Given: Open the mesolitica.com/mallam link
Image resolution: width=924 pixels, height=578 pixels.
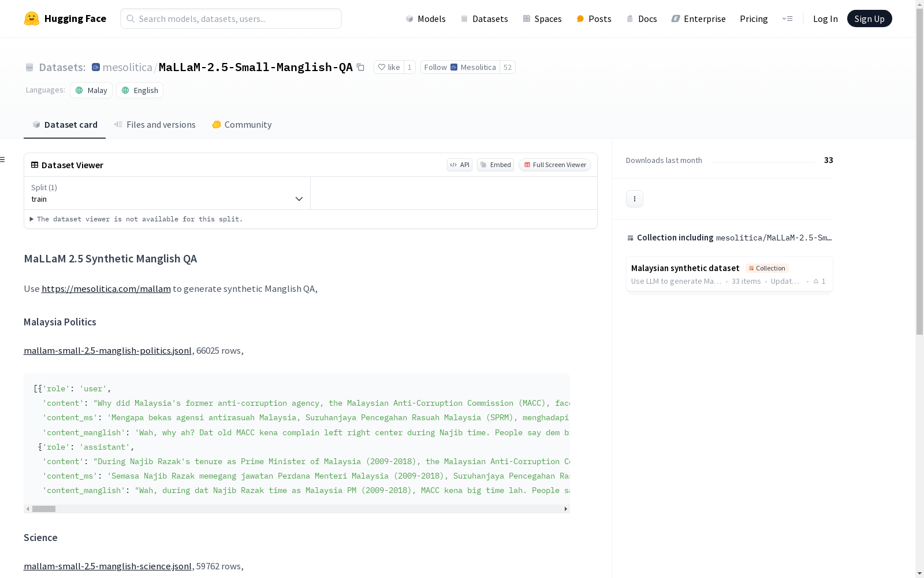Looking at the screenshot, I should tap(106, 288).
